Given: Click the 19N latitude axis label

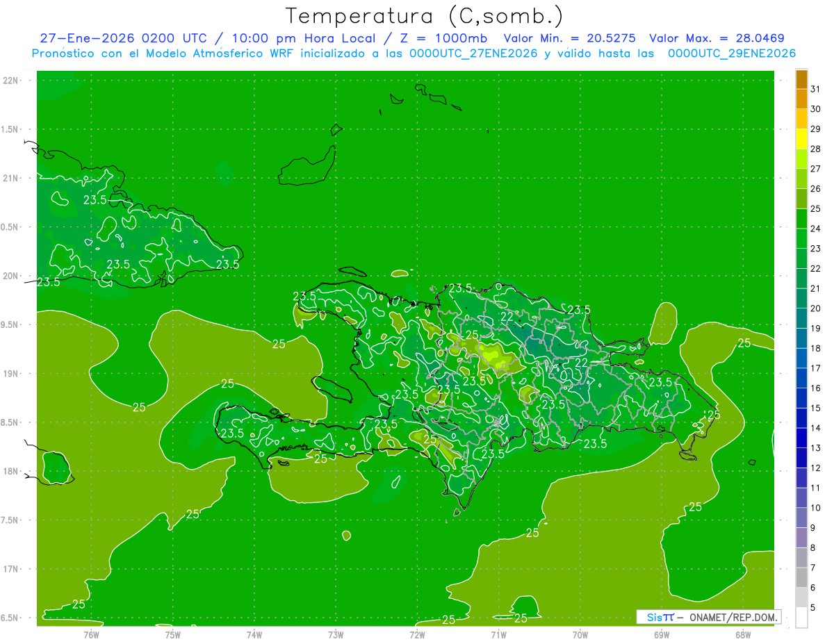Looking at the screenshot, I should click(x=12, y=374).
